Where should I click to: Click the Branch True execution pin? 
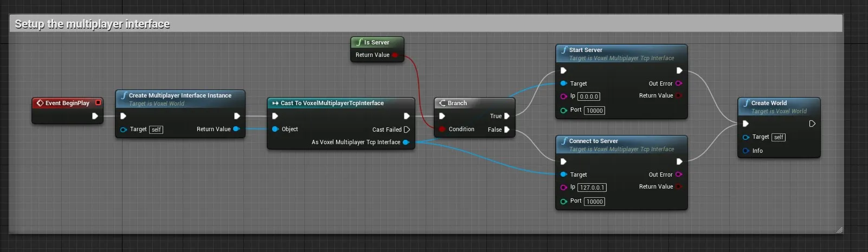point(507,116)
